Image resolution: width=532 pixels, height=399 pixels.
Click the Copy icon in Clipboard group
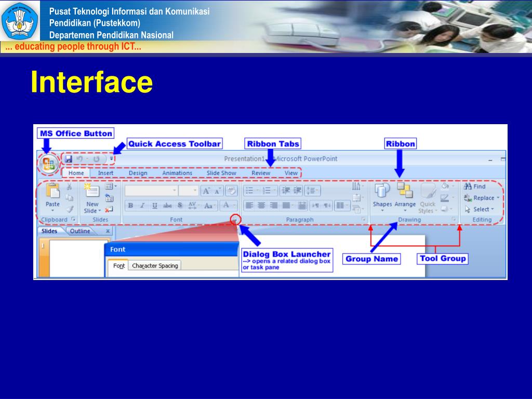69,197
